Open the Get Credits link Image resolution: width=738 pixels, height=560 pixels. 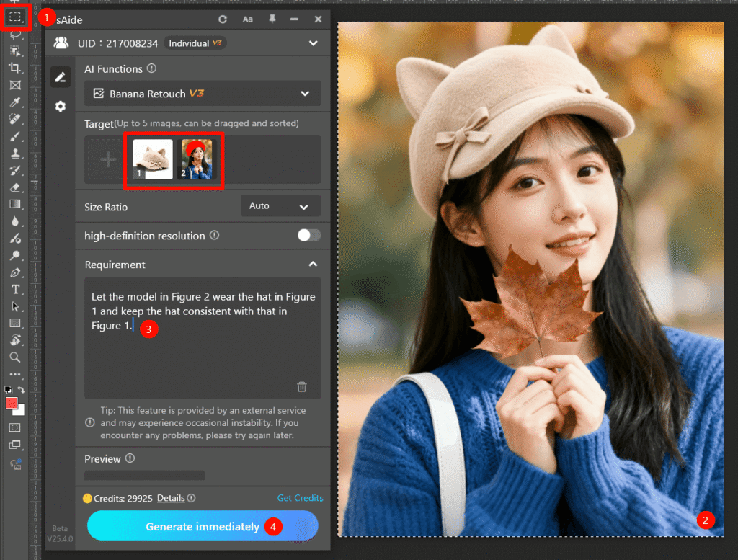point(300,498)
